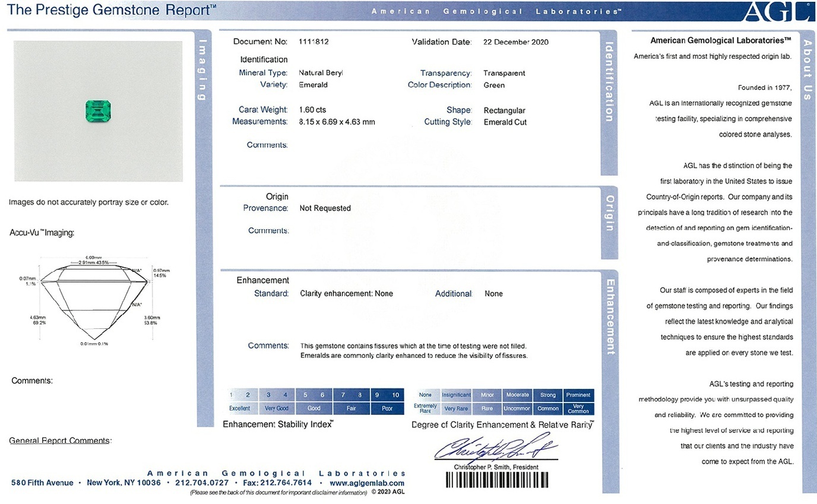Click the barcode below the signature
The height and width of the screenshot is (504, 817).
click(496, 480)
